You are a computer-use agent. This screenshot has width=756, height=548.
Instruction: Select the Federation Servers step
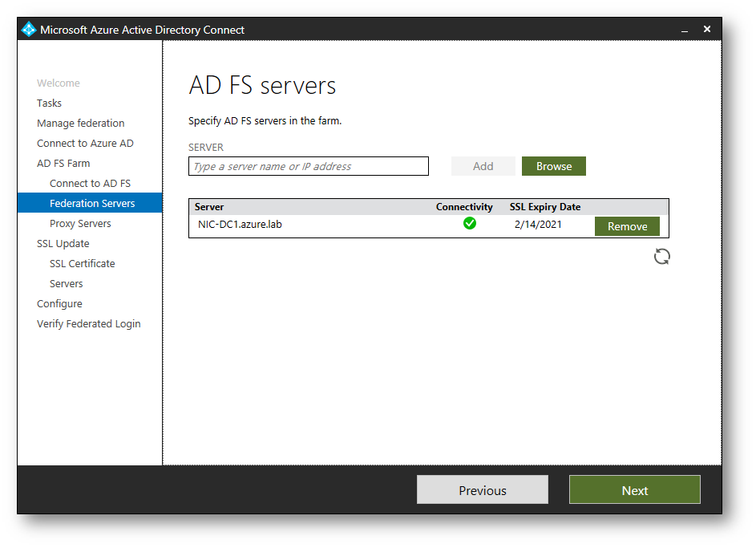click(90, 203)
